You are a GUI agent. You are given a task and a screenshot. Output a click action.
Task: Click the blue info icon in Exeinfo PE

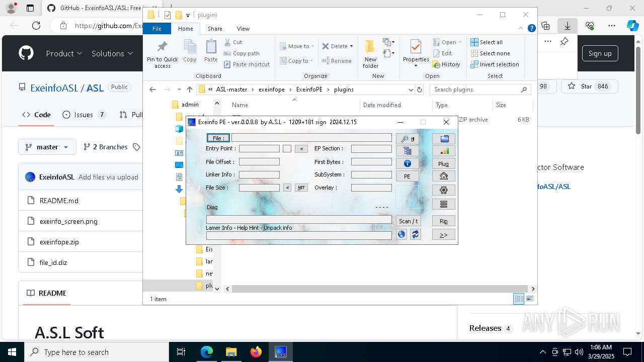pyautogui.click(x=408, y=163)
